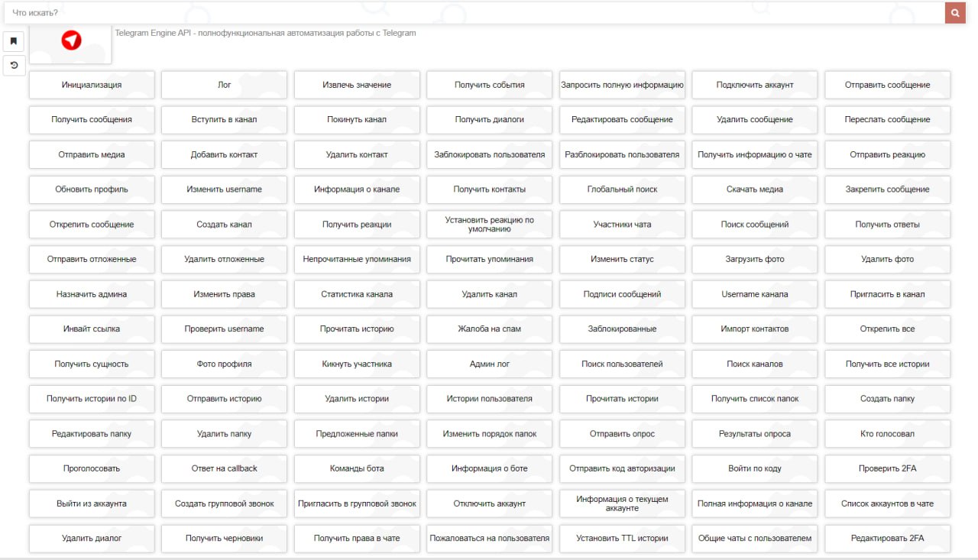Open 'Создать групповой звонок' action
This screenshot has width=978, height=560.
pos(225,504)
